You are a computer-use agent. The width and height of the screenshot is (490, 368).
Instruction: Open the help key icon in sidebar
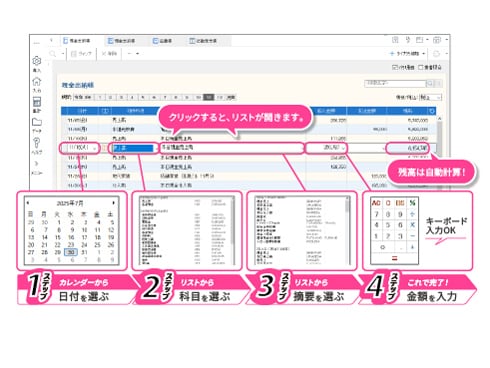click(x=37, y=143)
